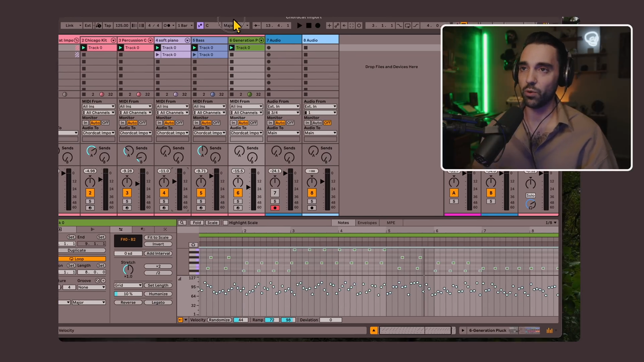This screenshot has height=362, width=644.
Task: Open the Major scale dropdown in clip panel
Action: pos(89,302)
